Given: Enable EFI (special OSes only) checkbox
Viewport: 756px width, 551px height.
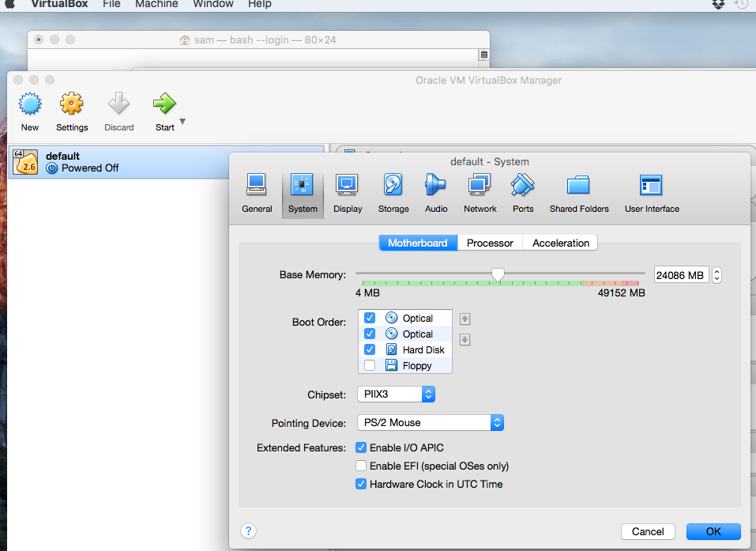Looking at the screenshot, I should [x=361, y=466].
